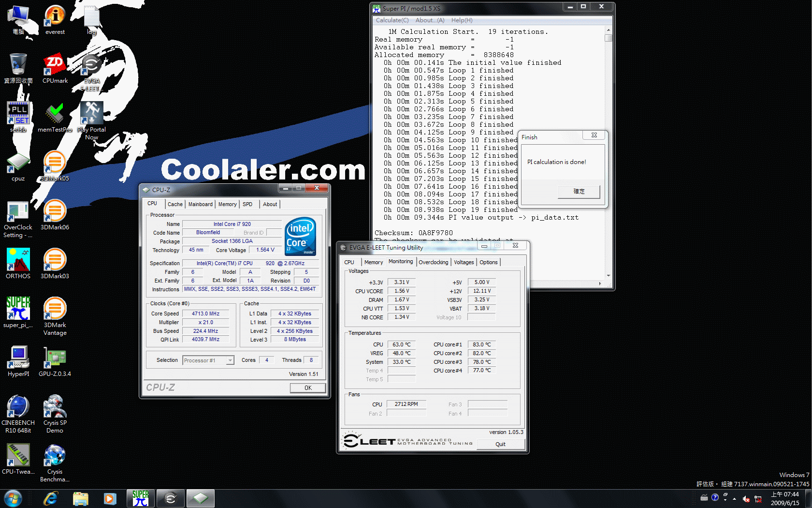
Task: Switch to CPU-Z Cache tab
Action: click(x=175, y=204)
